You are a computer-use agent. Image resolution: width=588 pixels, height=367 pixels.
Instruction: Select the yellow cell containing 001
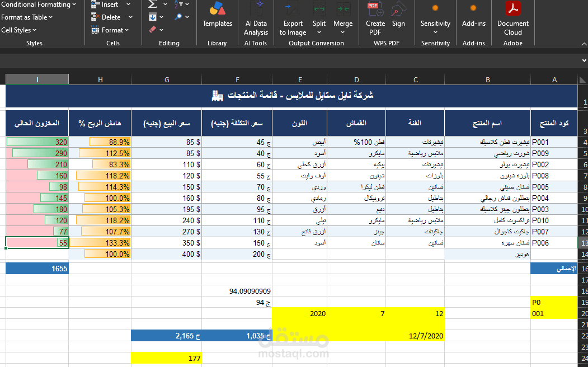pyautogui.click(x=554, y=313)
